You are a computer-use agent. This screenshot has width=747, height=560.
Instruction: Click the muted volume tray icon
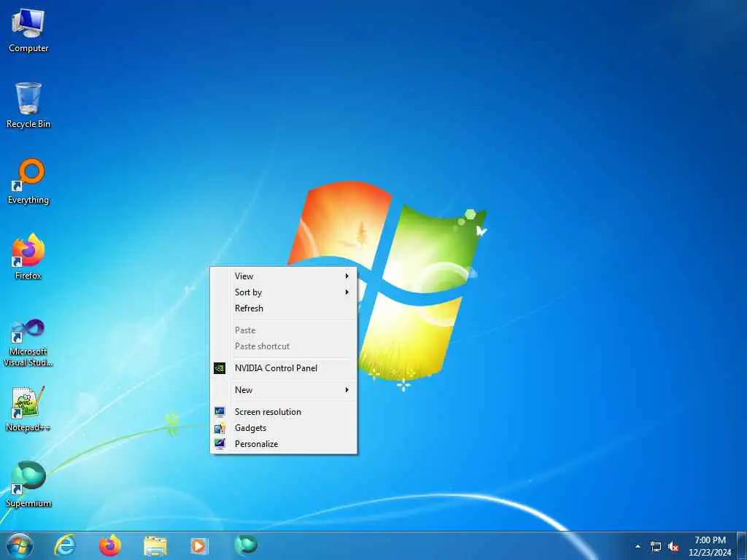click(x=673, y=547)
